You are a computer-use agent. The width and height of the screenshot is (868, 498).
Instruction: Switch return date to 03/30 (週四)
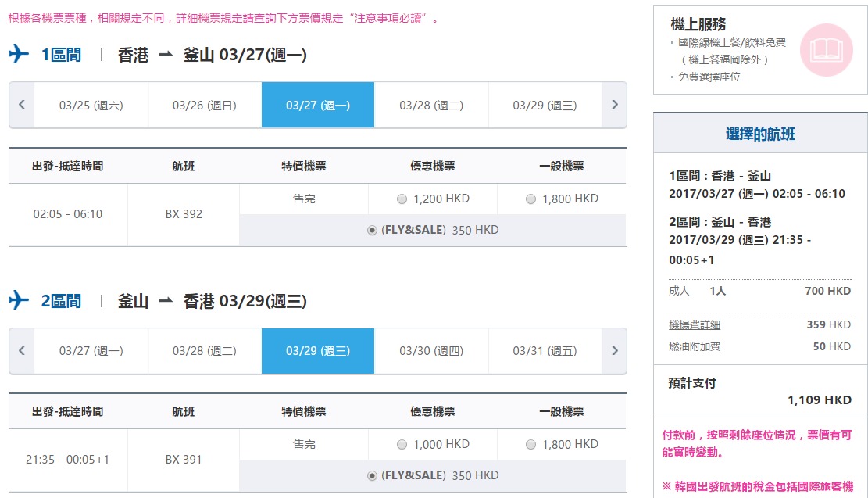coord(431,351)
